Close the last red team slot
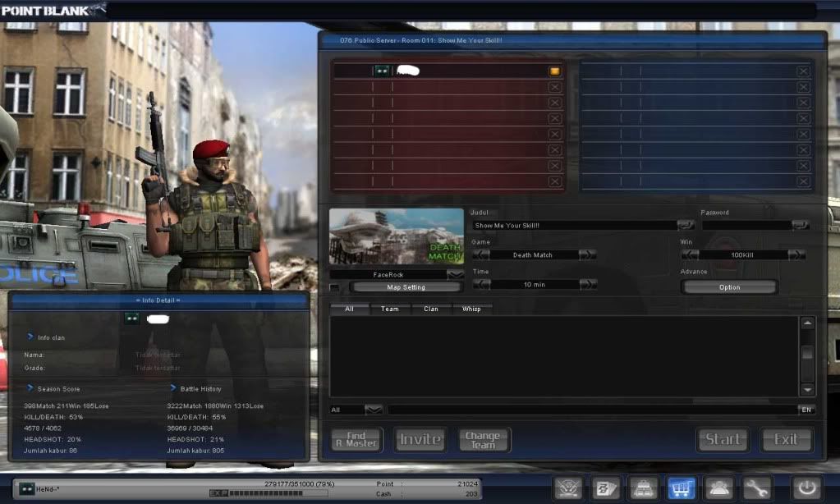 click(x=554, y=181)
